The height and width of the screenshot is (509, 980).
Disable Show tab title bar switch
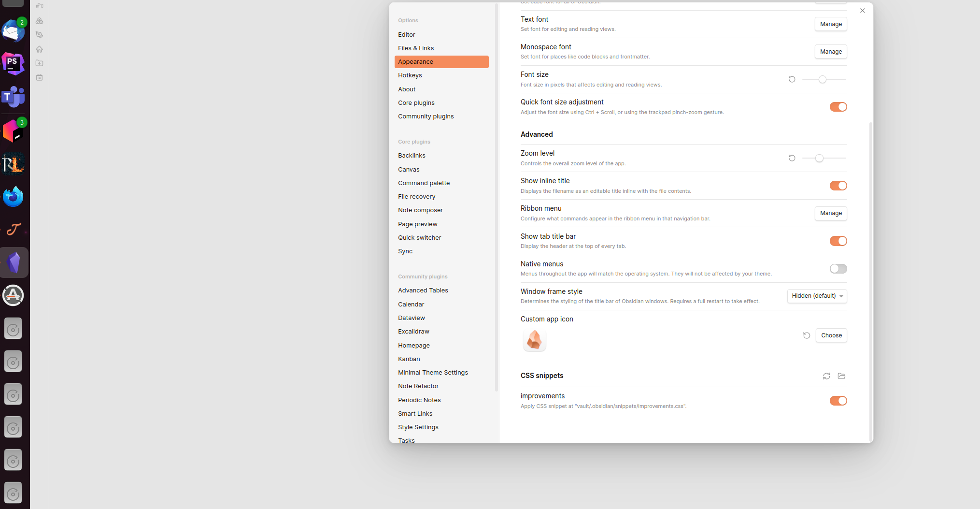point(838,241)
